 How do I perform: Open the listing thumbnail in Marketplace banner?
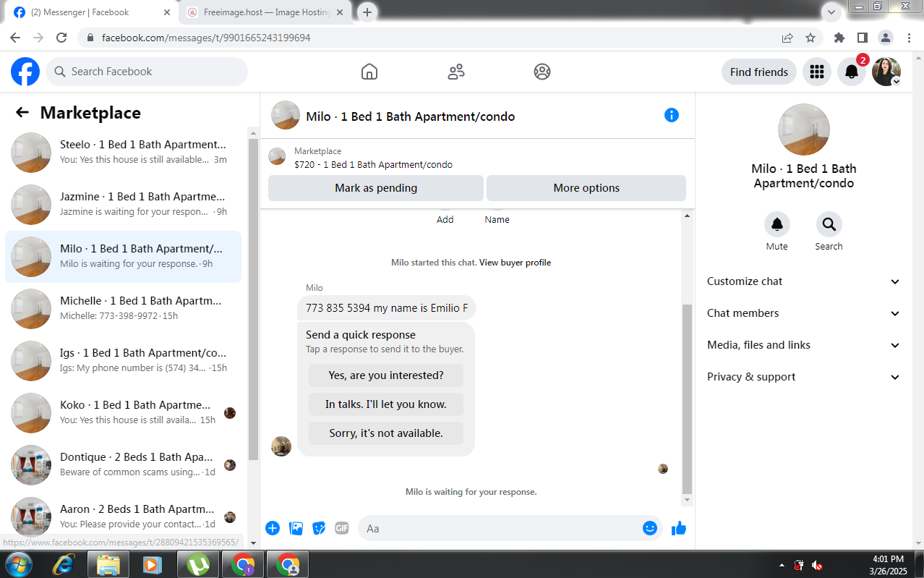tap(277, 157)
